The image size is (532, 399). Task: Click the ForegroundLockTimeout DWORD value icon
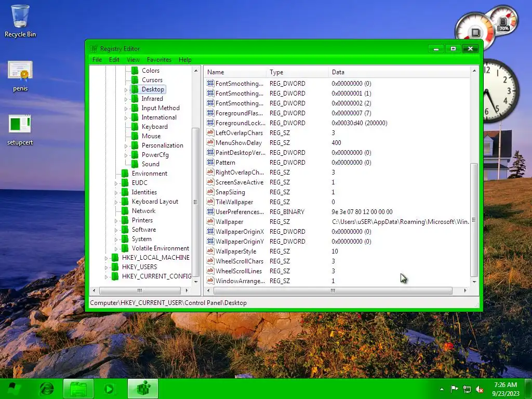(x=210, y=123)
